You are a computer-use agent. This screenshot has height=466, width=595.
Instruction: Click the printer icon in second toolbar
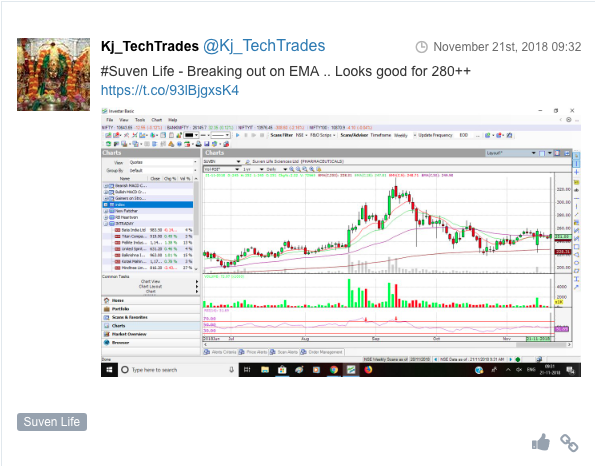tap(198, 144)
